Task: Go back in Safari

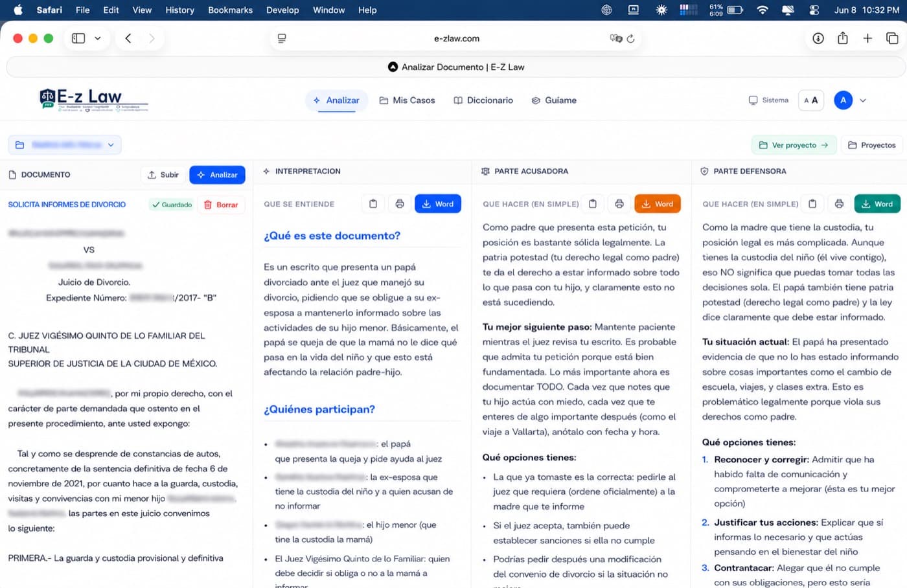Action: tap(128, 38)
